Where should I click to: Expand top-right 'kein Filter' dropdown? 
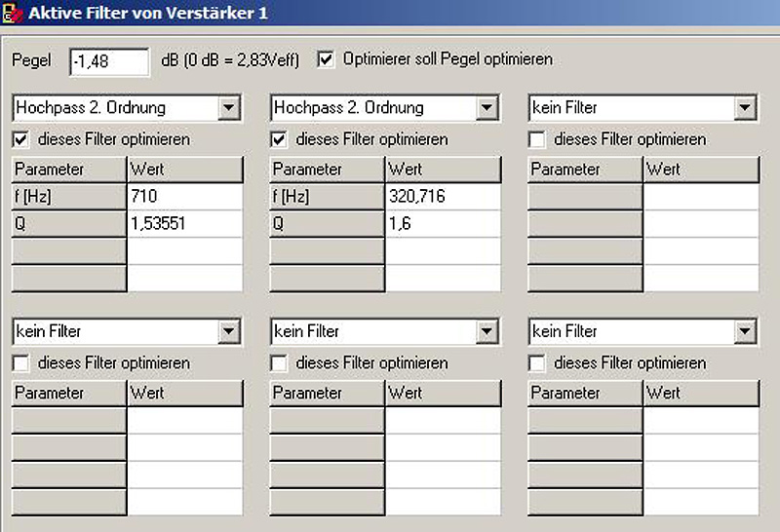(745, 108)
